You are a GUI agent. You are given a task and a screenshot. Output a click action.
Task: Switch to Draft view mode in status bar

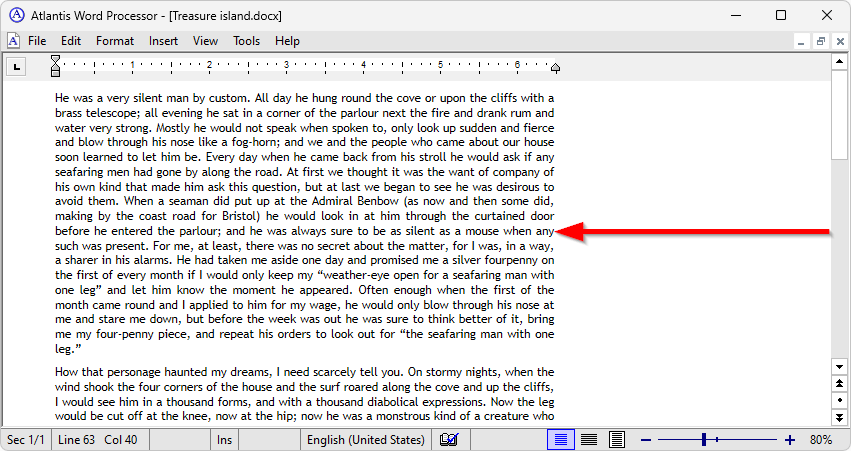[589, 439]
